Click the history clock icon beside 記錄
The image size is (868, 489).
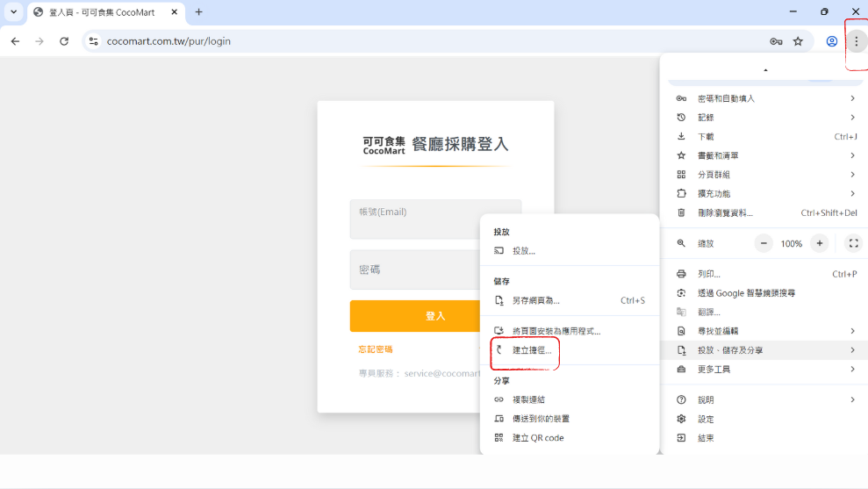[x=681, y=118]
